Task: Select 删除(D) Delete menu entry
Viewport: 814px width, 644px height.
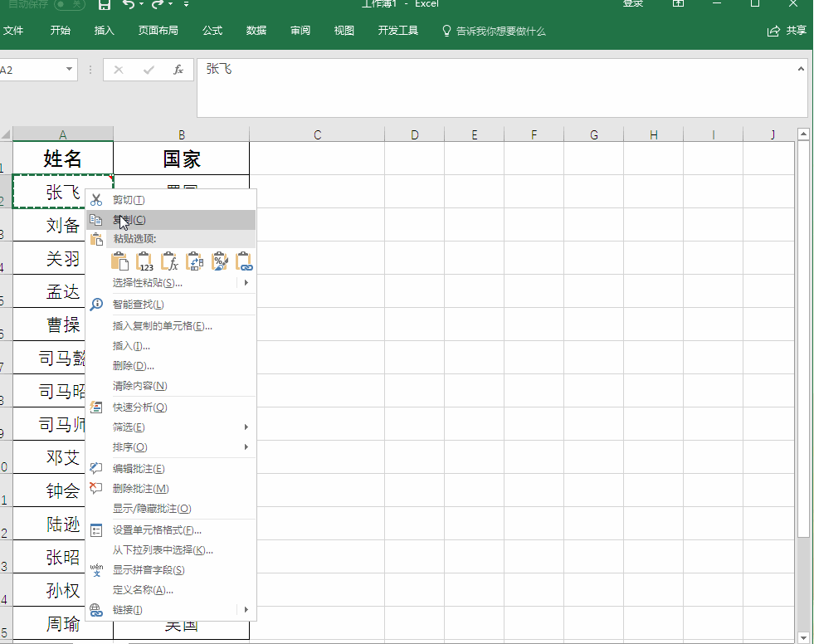Action: click(x=171, y=366)
